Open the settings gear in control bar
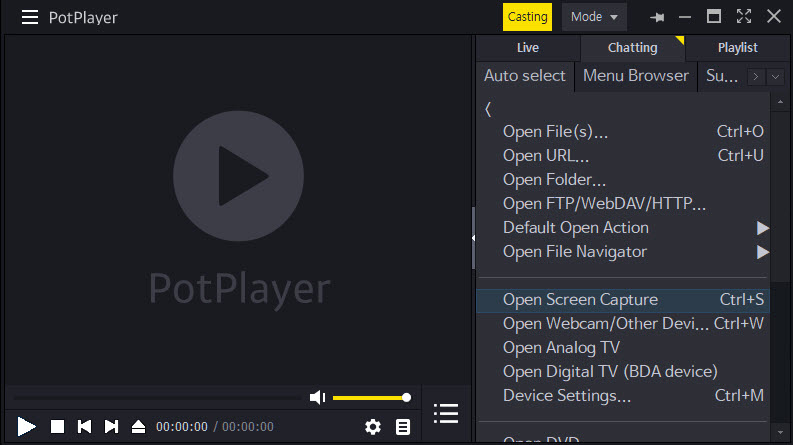The height and width of the screenshot is (445, 793). tap(373, 427)
